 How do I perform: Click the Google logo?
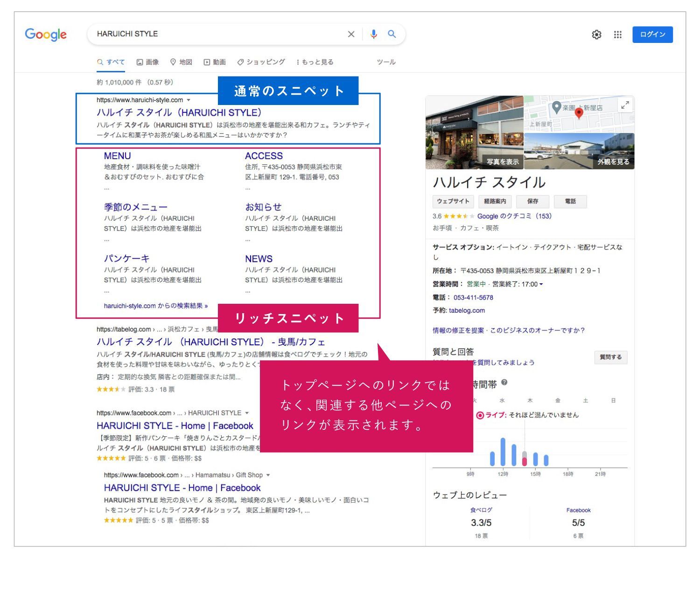pos(46,35)
